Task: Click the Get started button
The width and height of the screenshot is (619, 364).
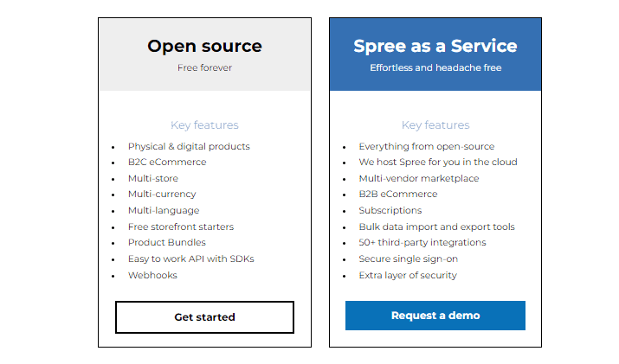Action: click(x=204, y=317)
